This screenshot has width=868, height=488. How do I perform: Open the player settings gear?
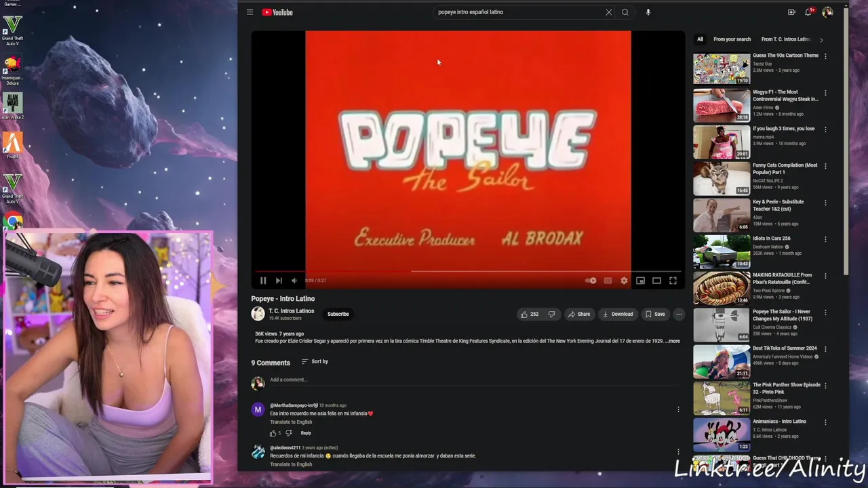624,281
